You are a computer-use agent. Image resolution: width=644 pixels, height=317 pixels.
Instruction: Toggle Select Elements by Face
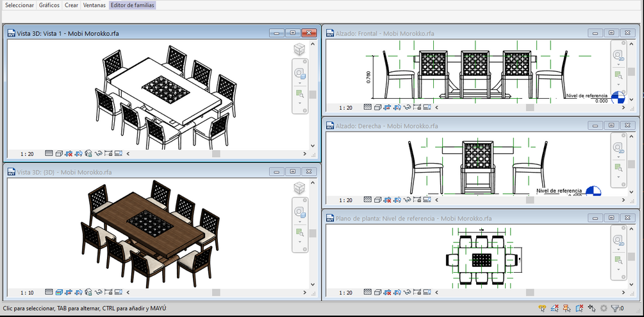pyautogui.click(x=579, y=308)
